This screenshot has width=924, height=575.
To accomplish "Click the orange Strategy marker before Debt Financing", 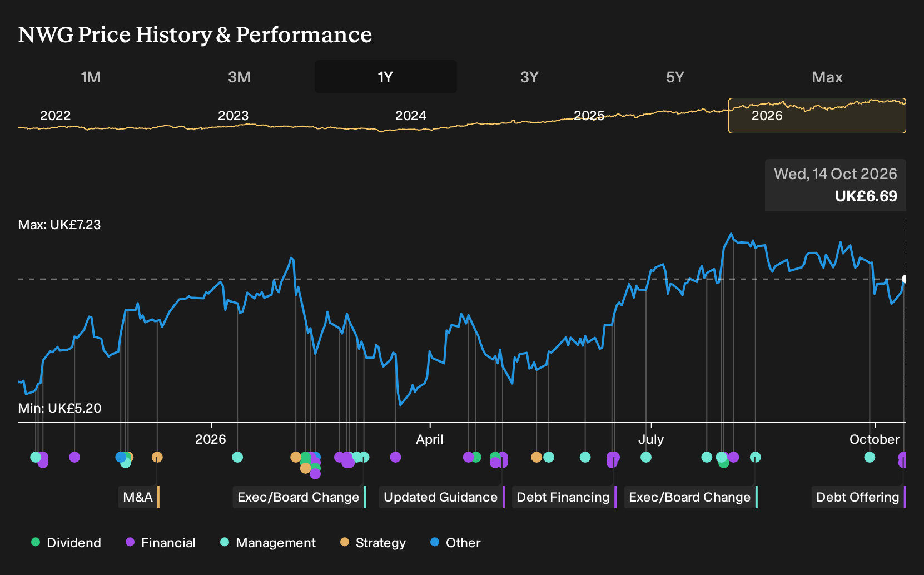I will point(536,457).
